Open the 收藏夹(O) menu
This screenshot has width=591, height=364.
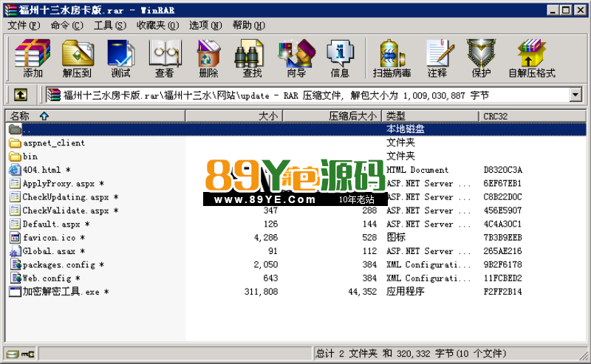point(157,26)
